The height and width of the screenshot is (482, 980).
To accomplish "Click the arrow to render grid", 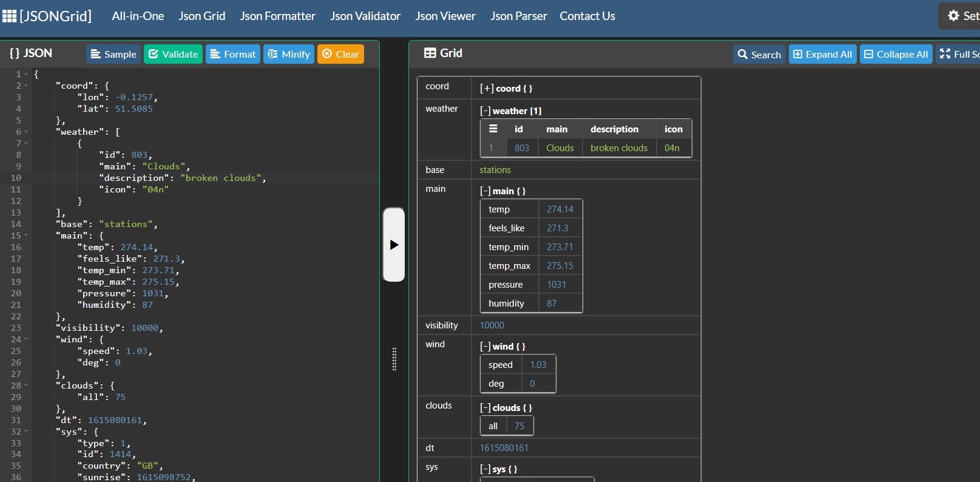I will tap(394, 245).
